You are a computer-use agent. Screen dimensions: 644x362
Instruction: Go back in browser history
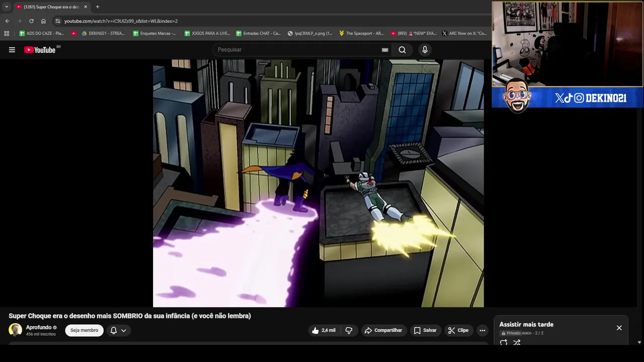[x=7, y=21]
